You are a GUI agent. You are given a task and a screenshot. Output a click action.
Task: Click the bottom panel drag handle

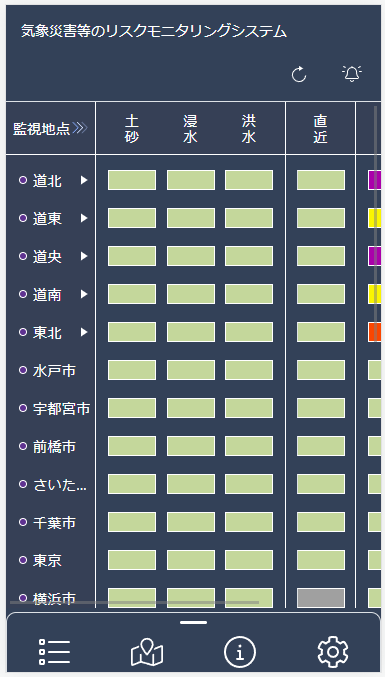(193, 623)
